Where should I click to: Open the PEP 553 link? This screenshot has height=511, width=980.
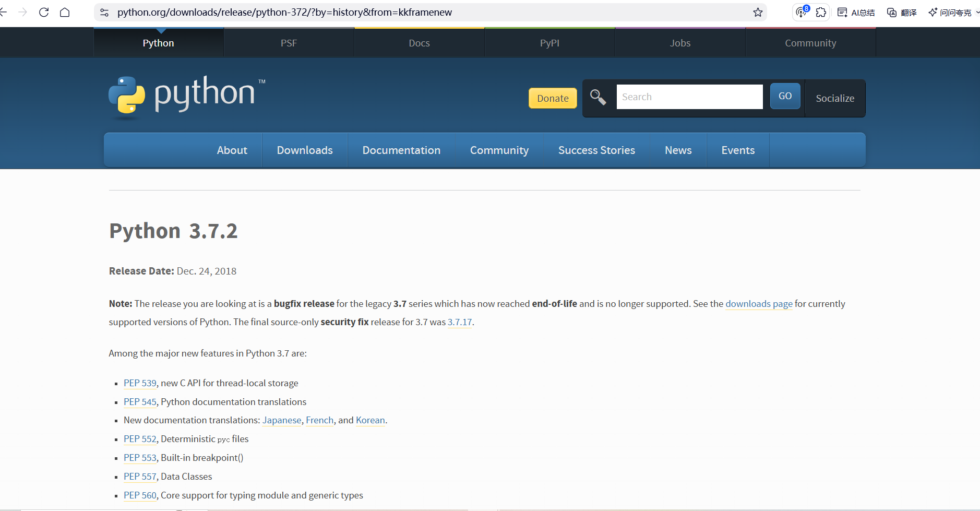click(140, 458)
